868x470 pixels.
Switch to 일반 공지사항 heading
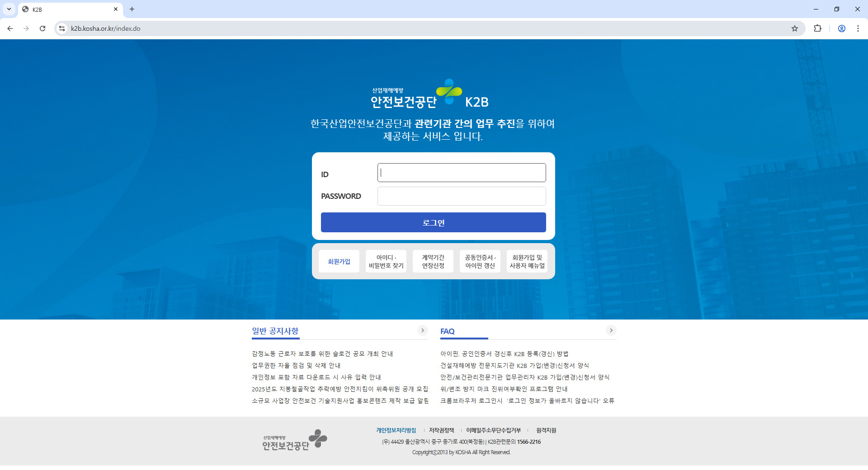point(275,331)
